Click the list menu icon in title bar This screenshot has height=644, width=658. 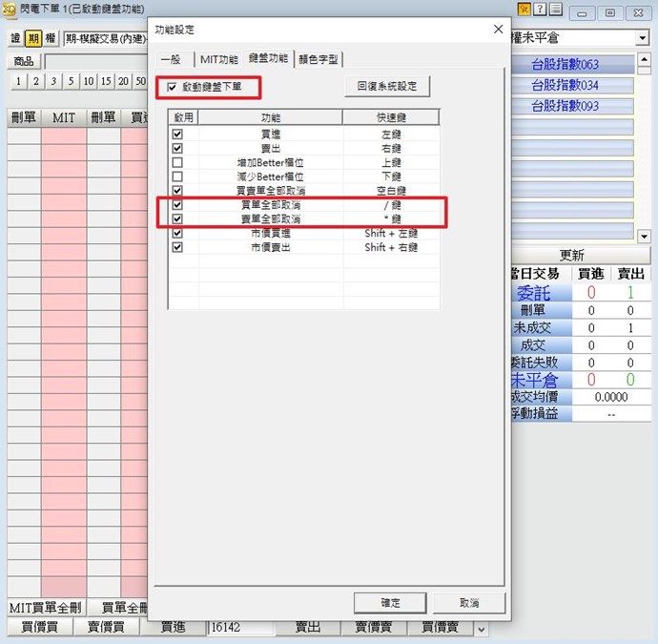point(555,10)
